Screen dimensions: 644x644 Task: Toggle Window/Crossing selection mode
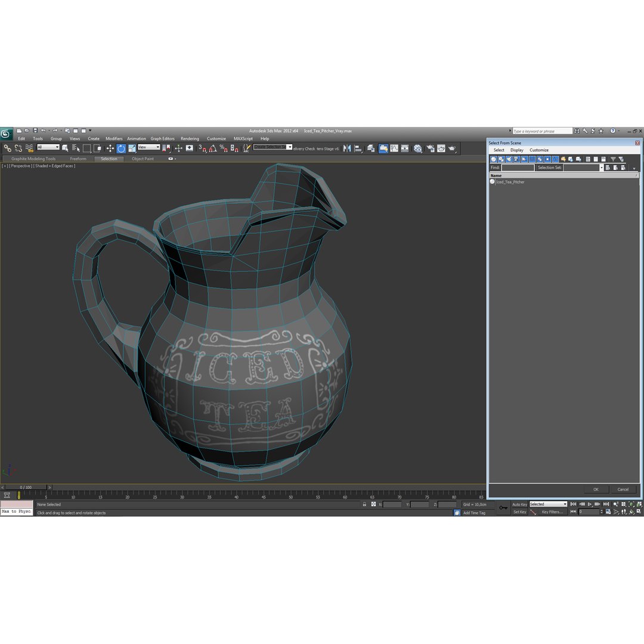tap(97, 148)
